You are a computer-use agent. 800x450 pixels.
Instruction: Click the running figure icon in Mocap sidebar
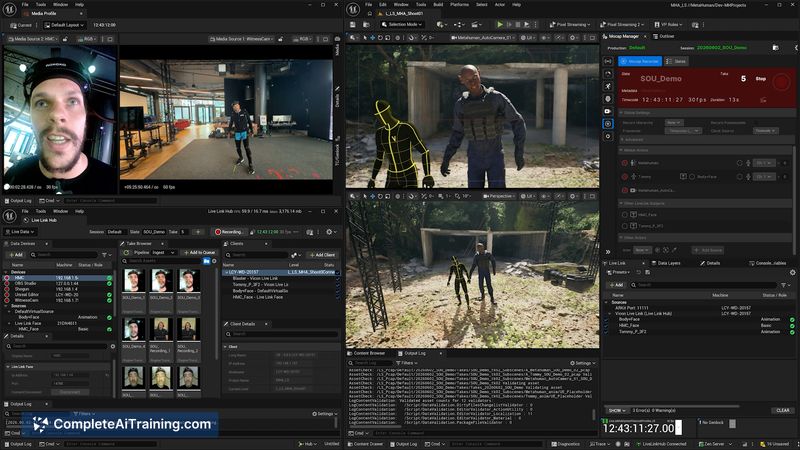coord(608,86)
